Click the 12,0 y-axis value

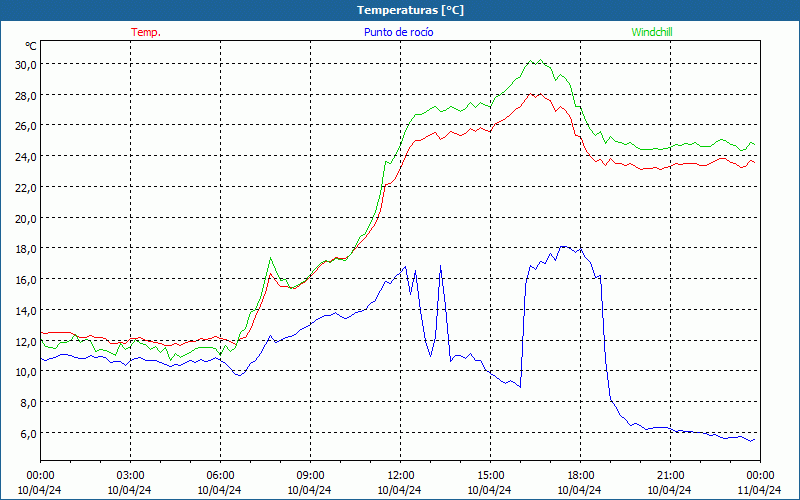25,341
